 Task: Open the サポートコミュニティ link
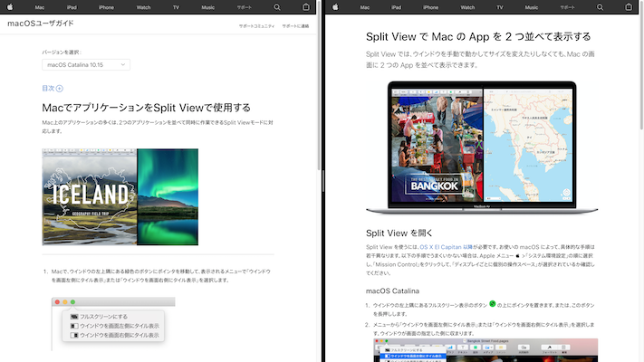[256, 26]
